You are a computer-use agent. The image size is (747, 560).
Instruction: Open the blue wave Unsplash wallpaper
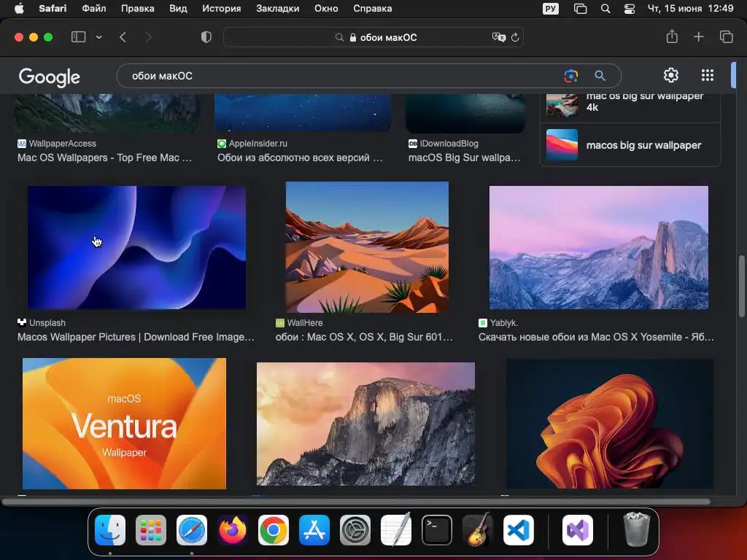point(136,247)
